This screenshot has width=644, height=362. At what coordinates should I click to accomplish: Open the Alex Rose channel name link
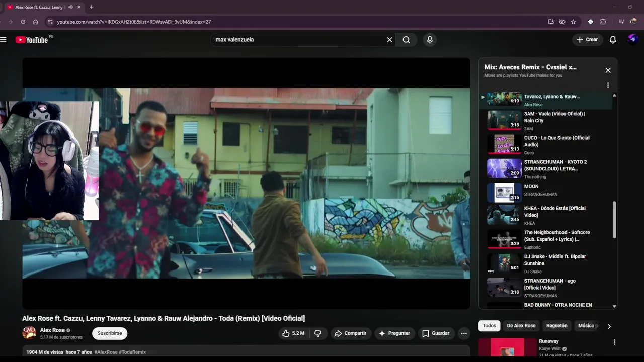coord(52,330)
